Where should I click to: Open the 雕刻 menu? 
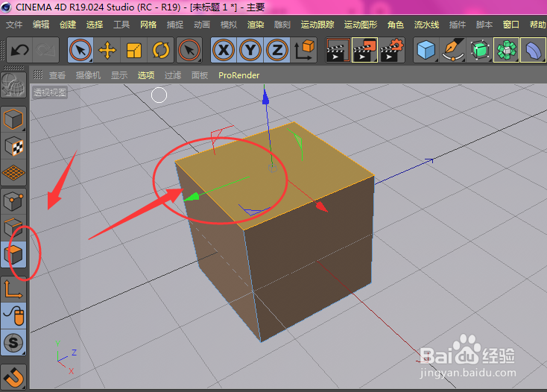(x=282, y=25)
